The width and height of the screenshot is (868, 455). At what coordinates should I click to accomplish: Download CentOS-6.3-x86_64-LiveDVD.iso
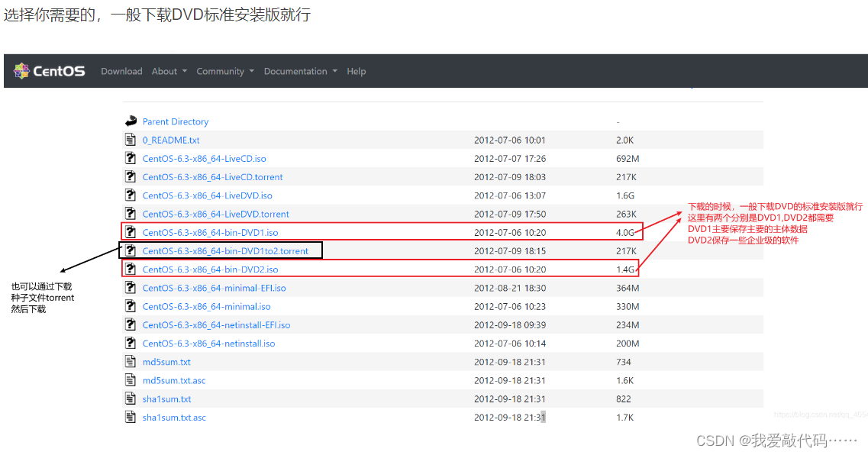(207, 195)
